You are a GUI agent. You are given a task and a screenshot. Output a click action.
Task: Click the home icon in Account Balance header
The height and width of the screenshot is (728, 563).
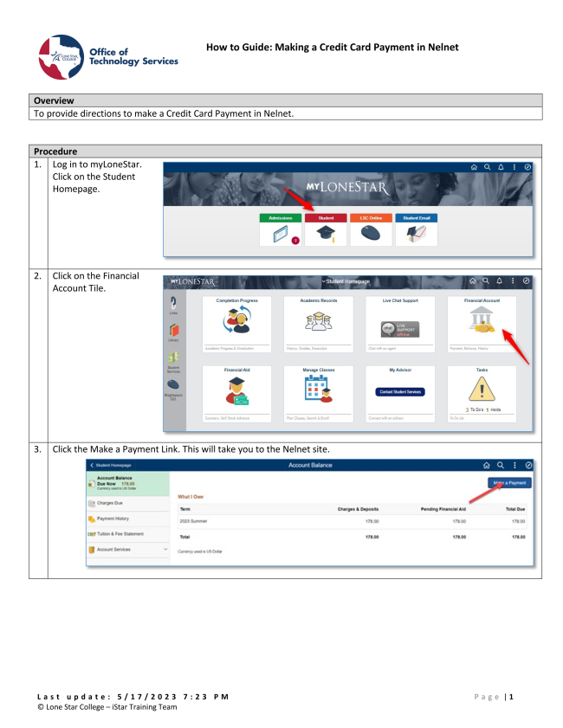pyautogui.click(x=487, y=465)
